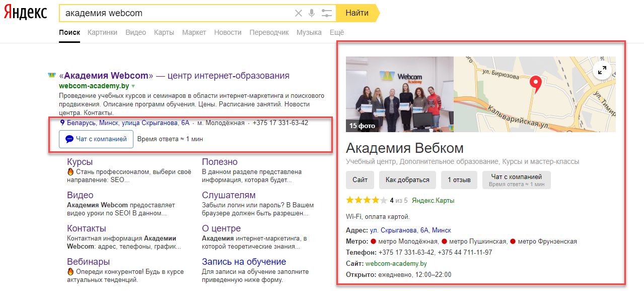
Task: Click Время ответа ≈ 1 мин text in the snippet
Action: pos(170,139)
